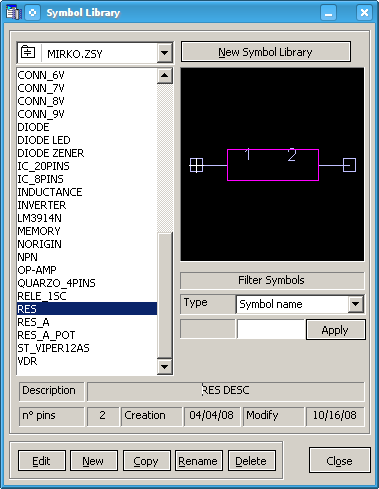Viewport: 379px width, 489px height.
Task: Click the symbol list scrollbar thumb
Action: click(x=165, y=295)
